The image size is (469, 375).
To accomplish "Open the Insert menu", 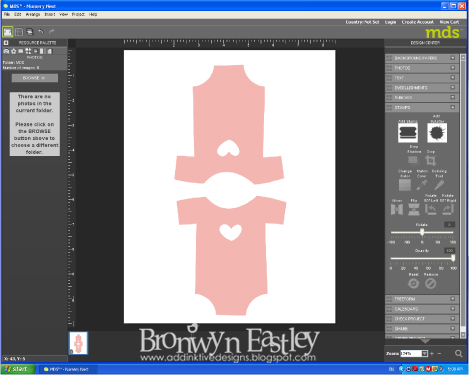I will point(50,14).
